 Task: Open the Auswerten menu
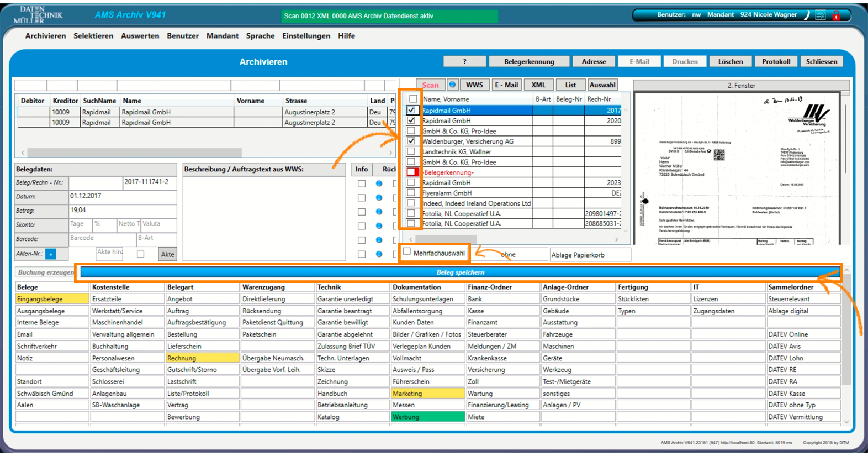coord(140,36)
